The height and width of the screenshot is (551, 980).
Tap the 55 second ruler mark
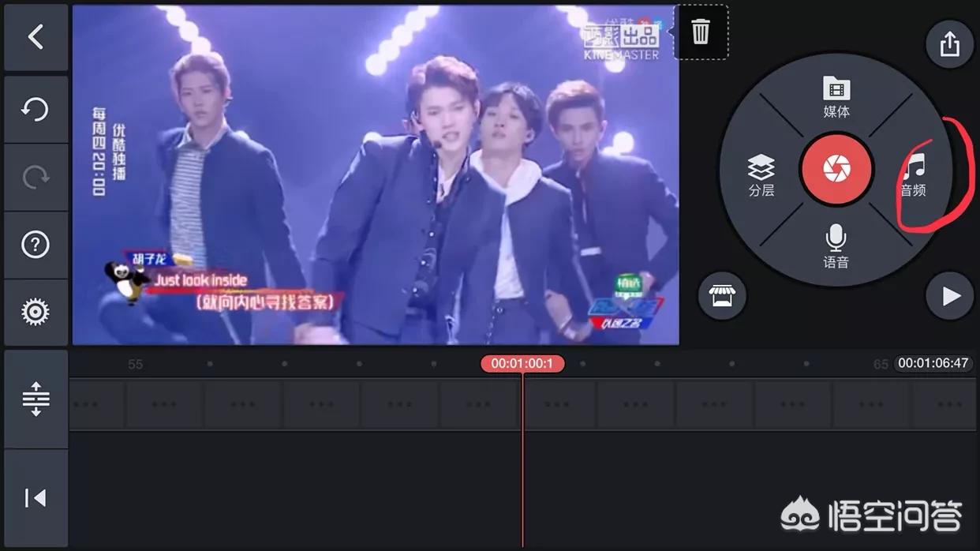click(x=136, y=364)
